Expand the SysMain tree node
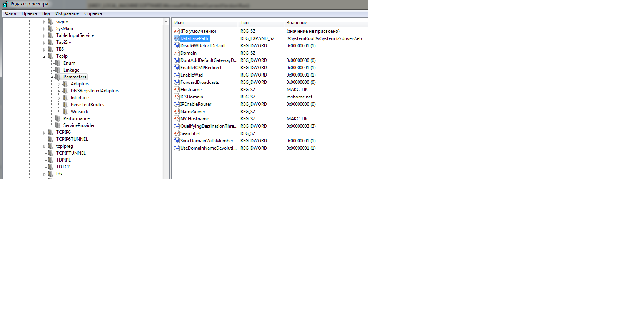 pyautogui.click(x=44, y=29)
